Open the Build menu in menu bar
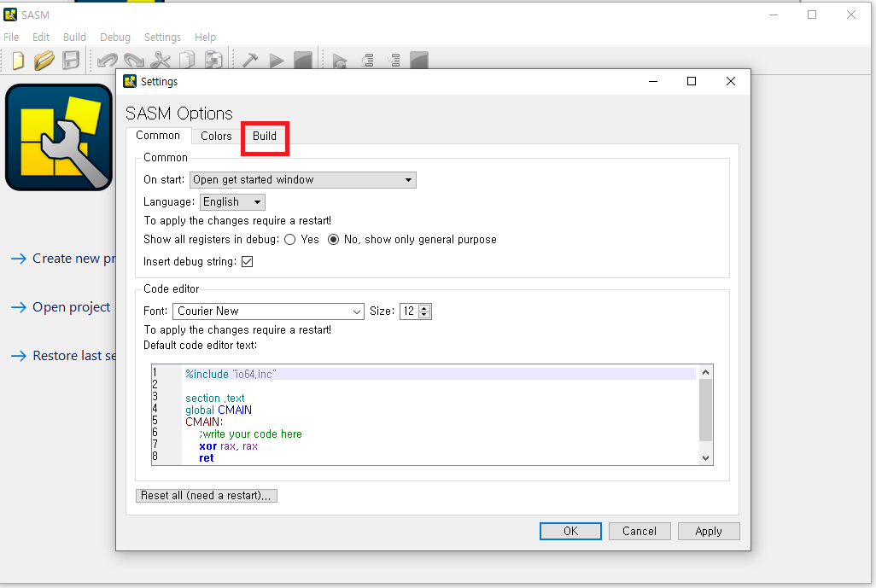The height and width of the screenshot is (588, 876). (74, 37)
